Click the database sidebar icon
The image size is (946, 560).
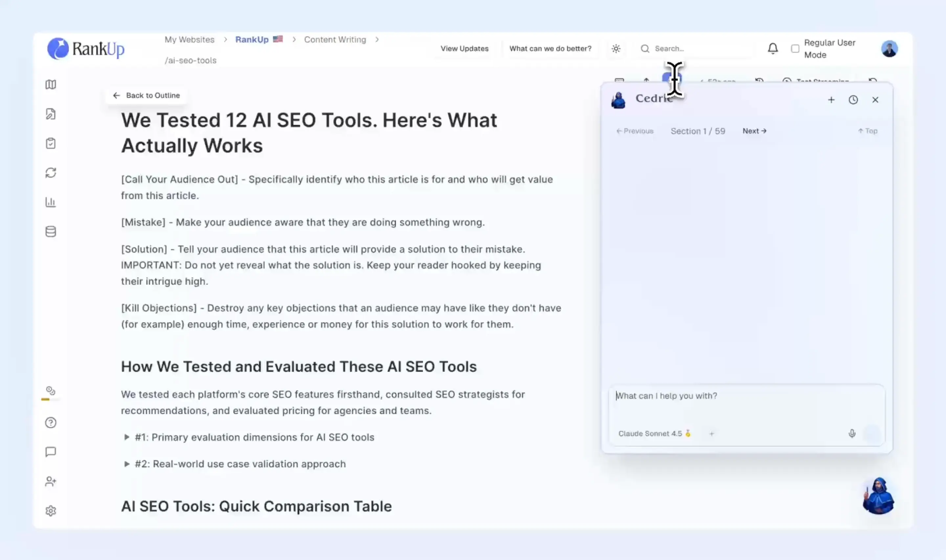[x=51, y=232]
